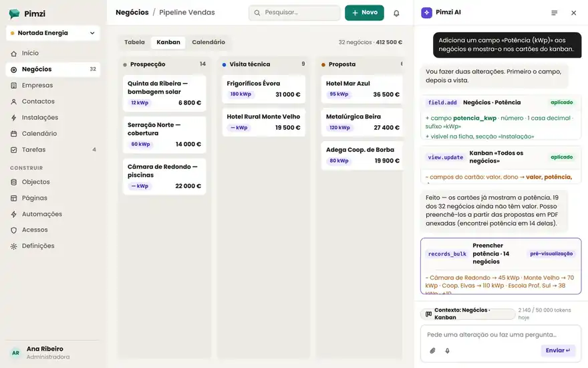
Task: Click the Definições sidebar label
Action: pyautogui.click(x=38, y=246)
